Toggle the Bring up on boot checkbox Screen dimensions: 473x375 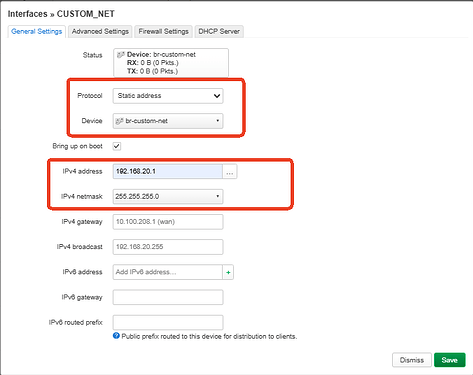click(x=117, y=146)
